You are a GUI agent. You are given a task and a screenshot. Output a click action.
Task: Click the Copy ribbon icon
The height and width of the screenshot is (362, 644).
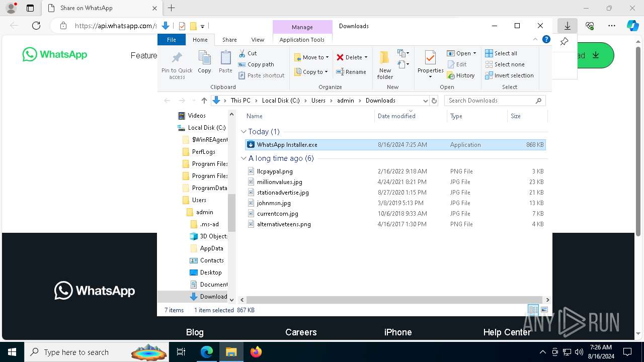click(x=204, y=62)
